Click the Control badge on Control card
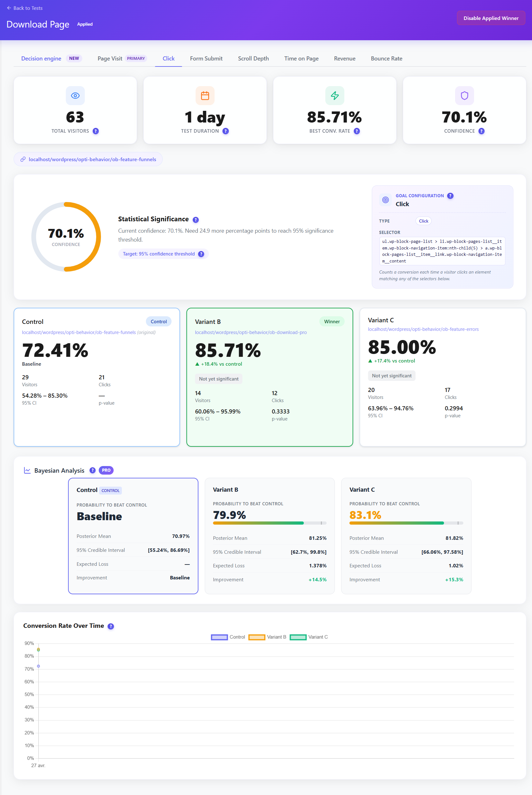The image size is (532, 795). coord(159,321)
